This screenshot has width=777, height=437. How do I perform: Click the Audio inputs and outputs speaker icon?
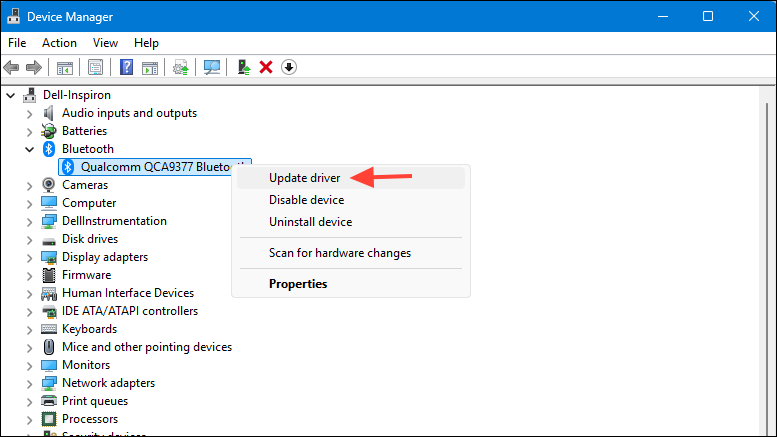coord(49,113)
